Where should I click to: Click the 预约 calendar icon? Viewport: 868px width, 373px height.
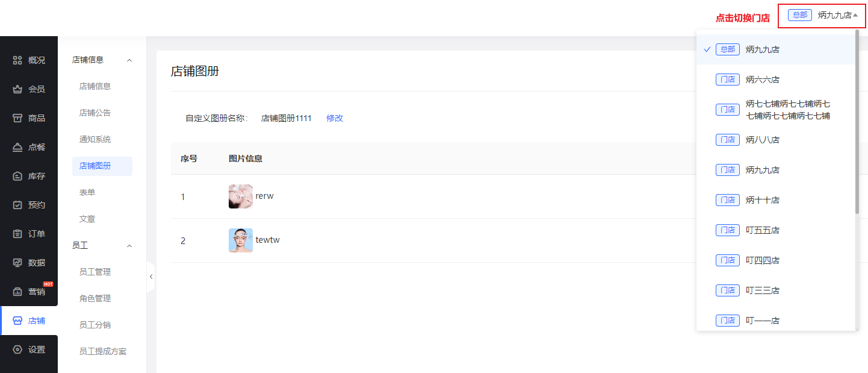click(17, 205)
